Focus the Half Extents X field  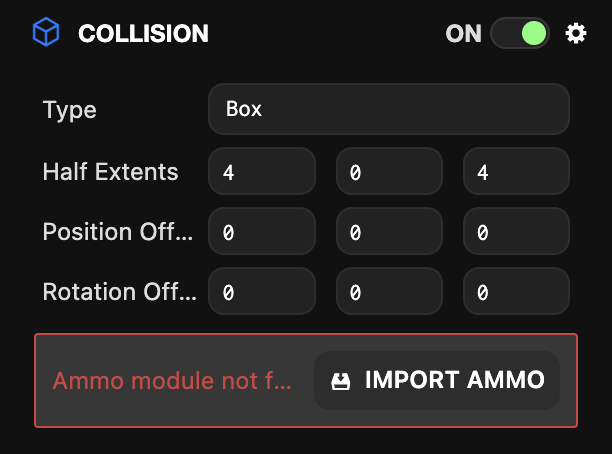262,172
